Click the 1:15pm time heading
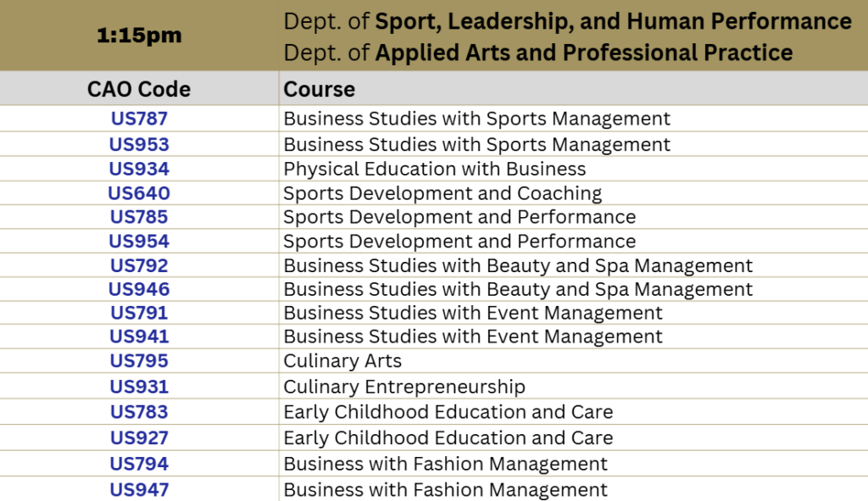This screenshot has height=501, width=868. coord(139,36)
